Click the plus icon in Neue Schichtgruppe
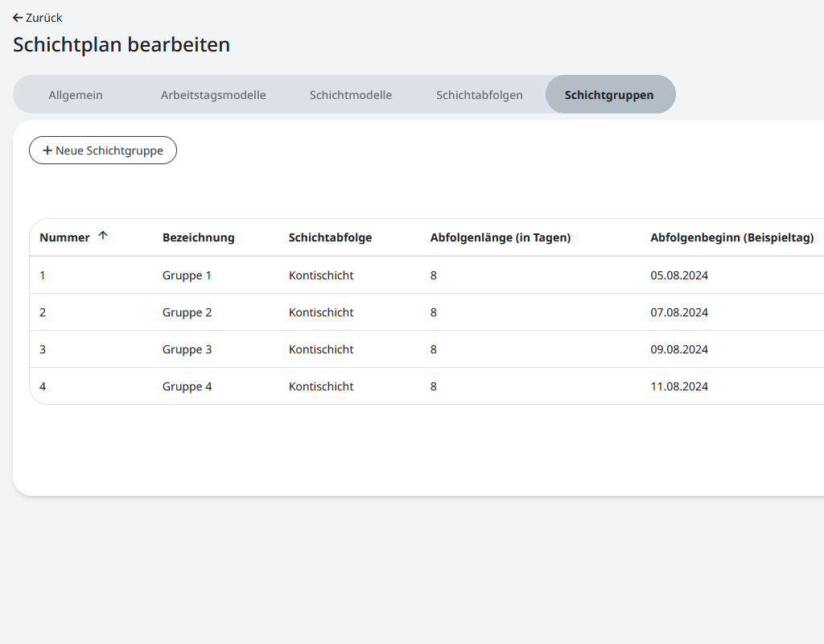 click(x=47, y=151)
